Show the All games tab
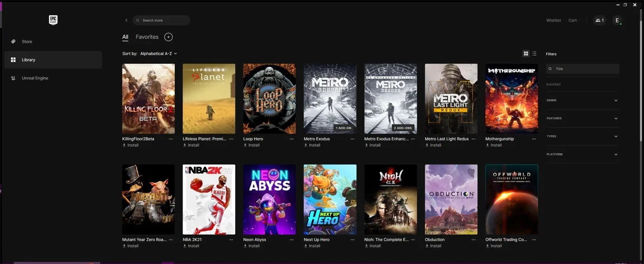644x264 pixels. pyautogui.click(x=125, y=37)
